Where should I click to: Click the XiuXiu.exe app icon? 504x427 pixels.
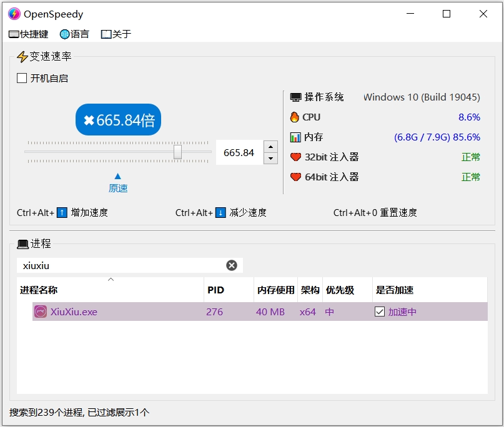point(41,312)
